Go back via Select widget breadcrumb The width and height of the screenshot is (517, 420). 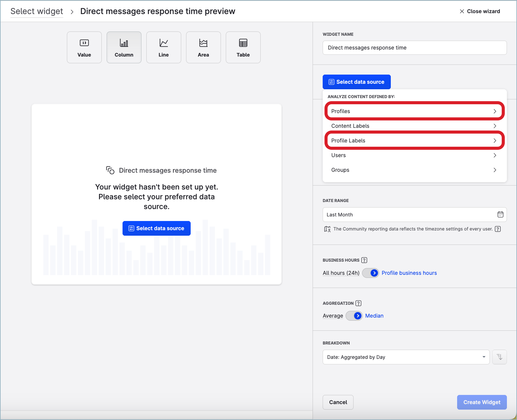(37, 11)
